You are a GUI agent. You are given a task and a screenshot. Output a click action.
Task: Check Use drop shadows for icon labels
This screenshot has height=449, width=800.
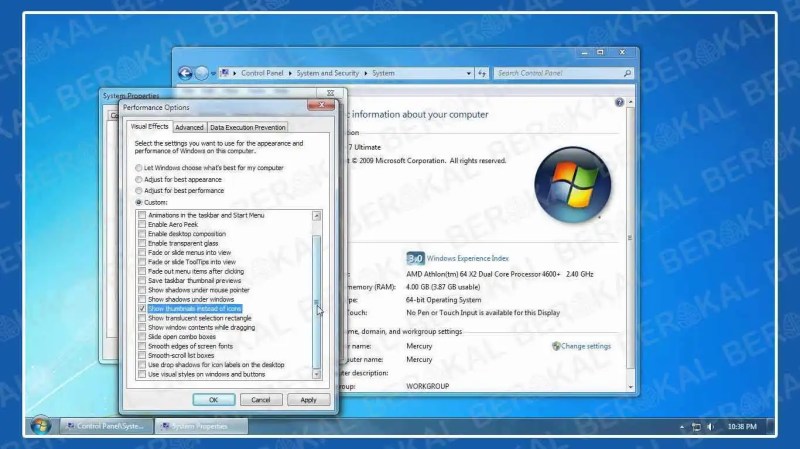click(142, 365)
